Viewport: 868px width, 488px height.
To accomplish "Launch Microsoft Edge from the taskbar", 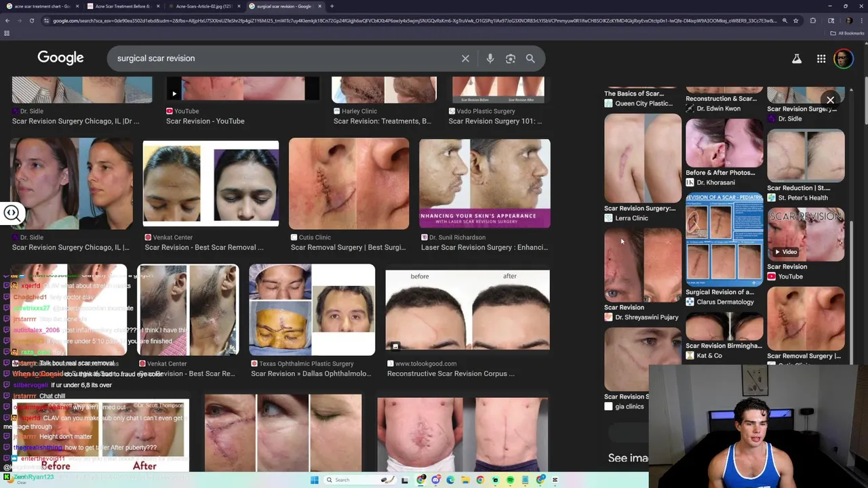I will click(450, 480).
